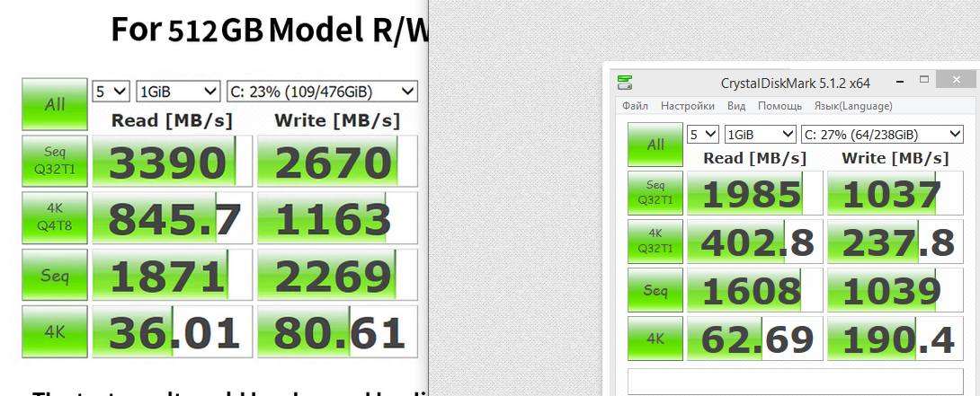Start the Seq Q32T1 test in CrystalDiskMark window
Viewport: 980px width, 396px height.
pos(655,192)
